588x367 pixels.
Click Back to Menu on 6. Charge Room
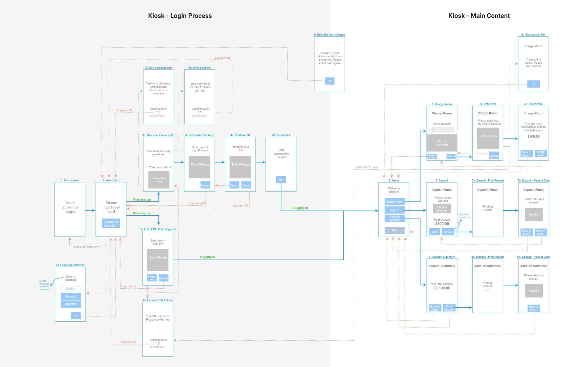pyautogui.click(x=432, y=156)
